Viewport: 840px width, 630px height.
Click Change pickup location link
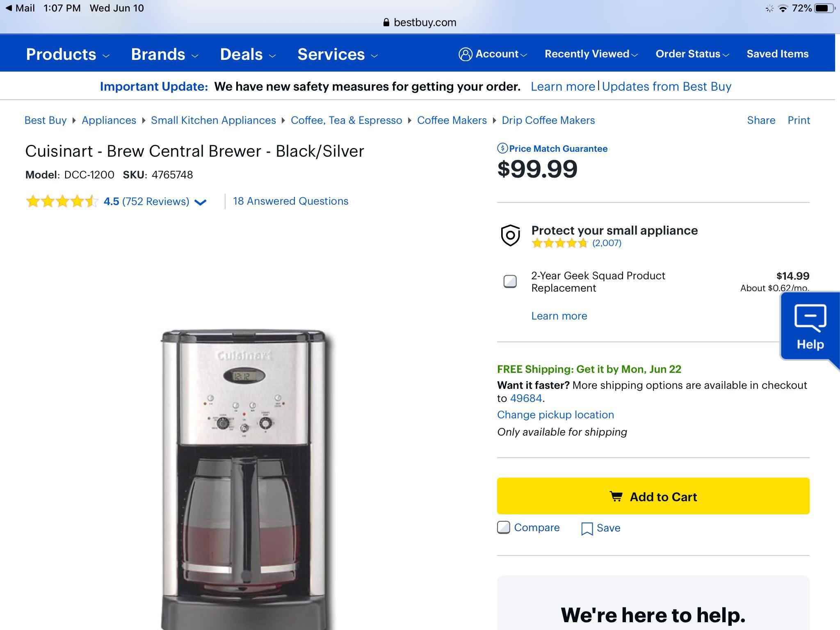coord(555,415)
